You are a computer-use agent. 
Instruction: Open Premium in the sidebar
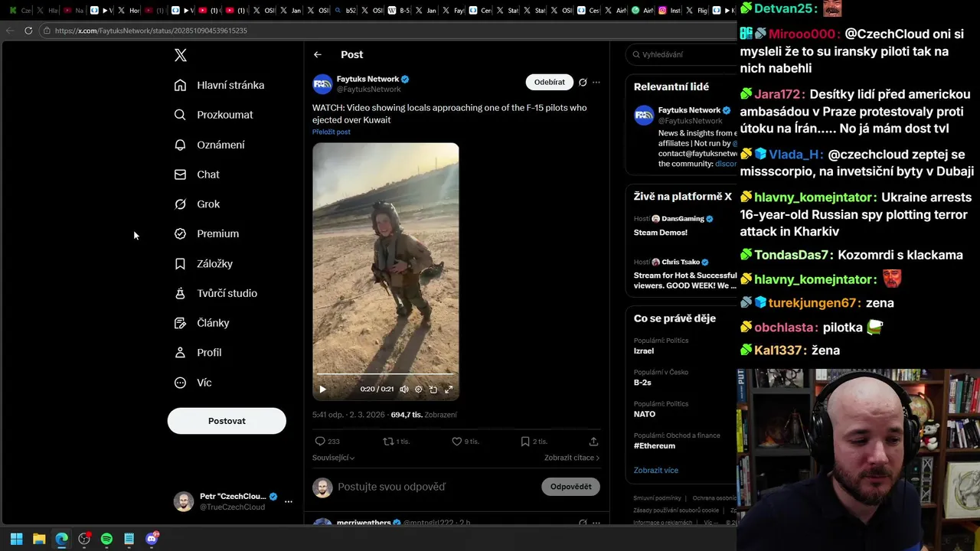pos(207,233)
